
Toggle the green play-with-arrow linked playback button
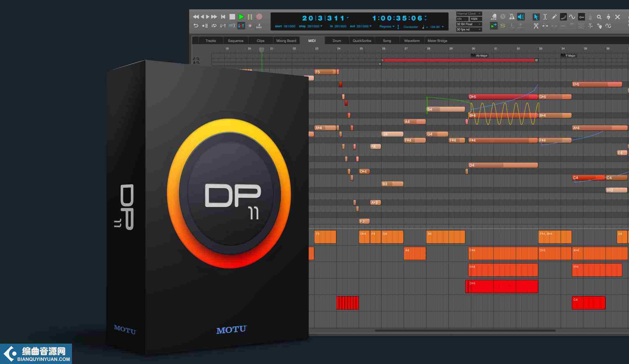pos(493,26)
